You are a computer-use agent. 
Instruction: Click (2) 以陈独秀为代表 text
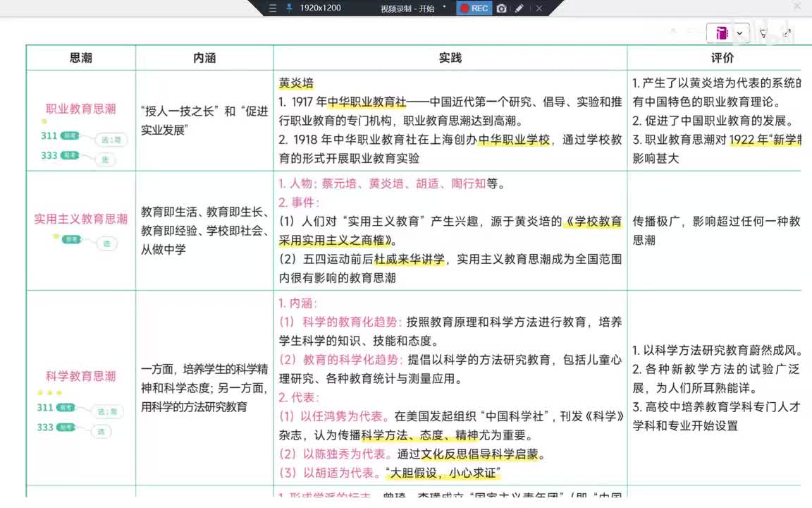tap(335, 454)
